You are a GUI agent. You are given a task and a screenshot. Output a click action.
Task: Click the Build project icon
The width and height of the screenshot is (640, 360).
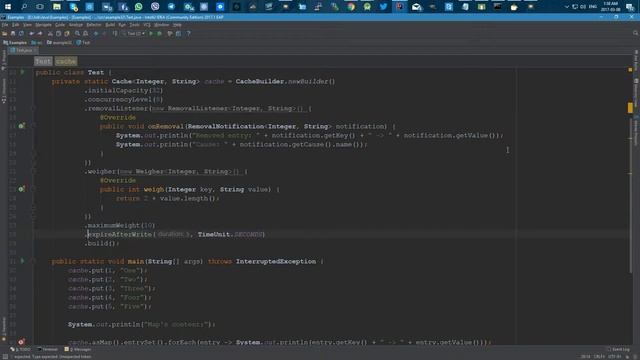pyautogui.click(x=115, y=33)
